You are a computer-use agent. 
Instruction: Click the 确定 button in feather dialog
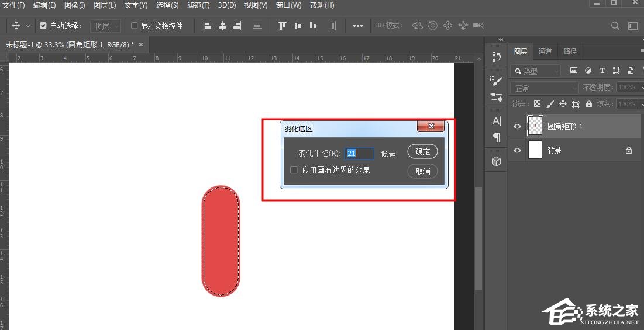click(422, 152)
